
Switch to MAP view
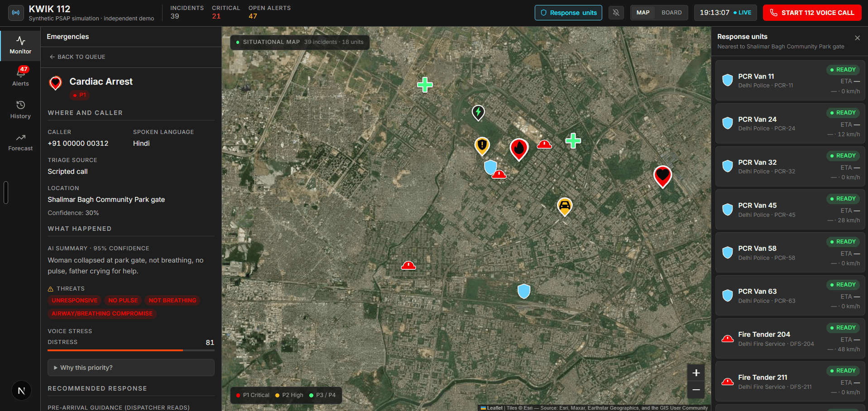(x=643, y=13)
